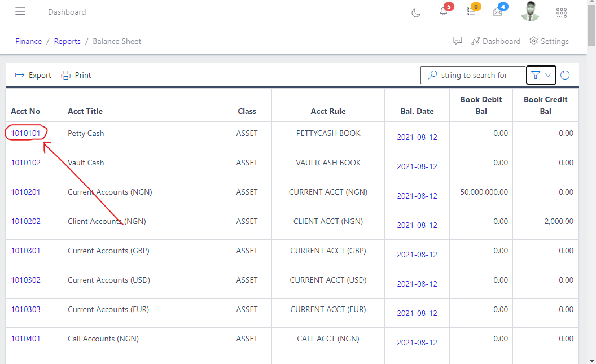Sort by Book Debit Bal header
This screenshot has height=364, width=596.
[x=481, y=105]
